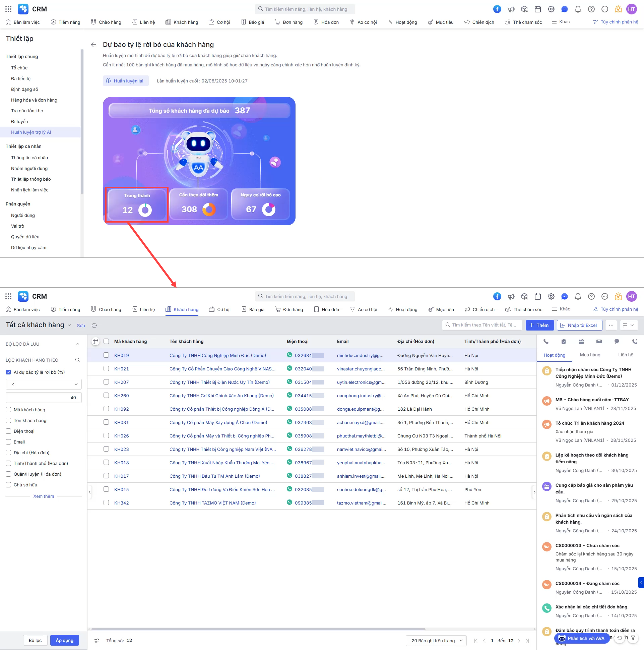The width and height of the screenshot is (644, 650).
Task: Collapse the filter panel with left arrow handle
Action: tap(89, 492)
